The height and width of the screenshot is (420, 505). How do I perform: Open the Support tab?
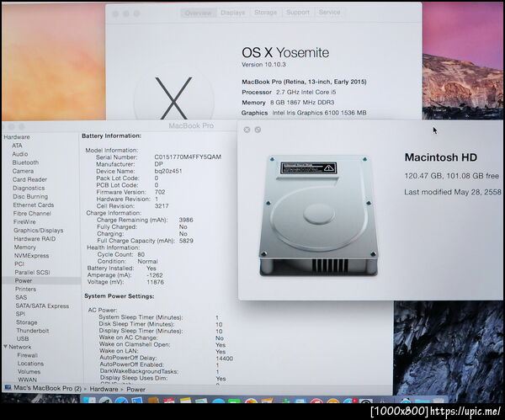pyautogui.click(x=298, y=13)
